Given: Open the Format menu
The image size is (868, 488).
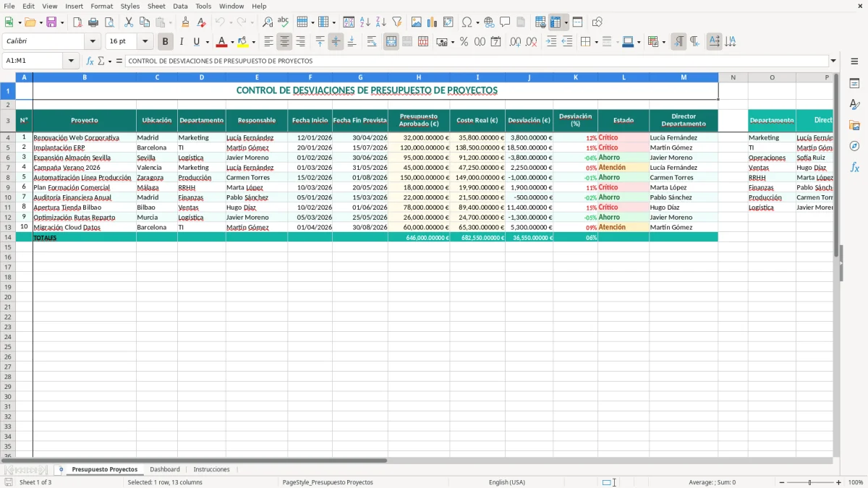Looking at the screenshot, I should [101, 6].
